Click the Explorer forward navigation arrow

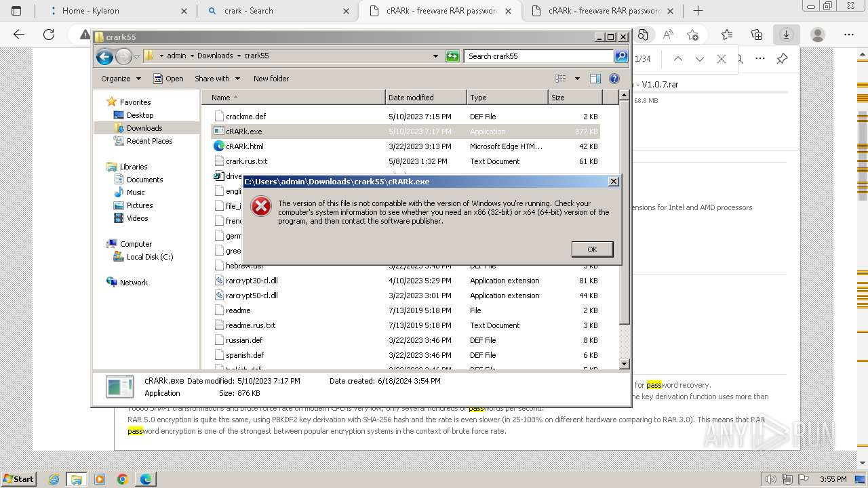(123, 56)
